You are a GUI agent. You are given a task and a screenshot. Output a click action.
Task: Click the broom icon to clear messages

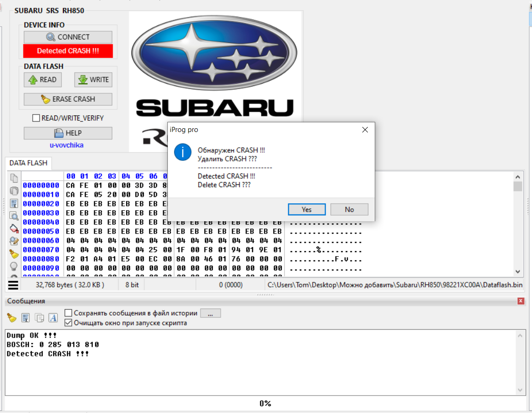coord(11,318)
